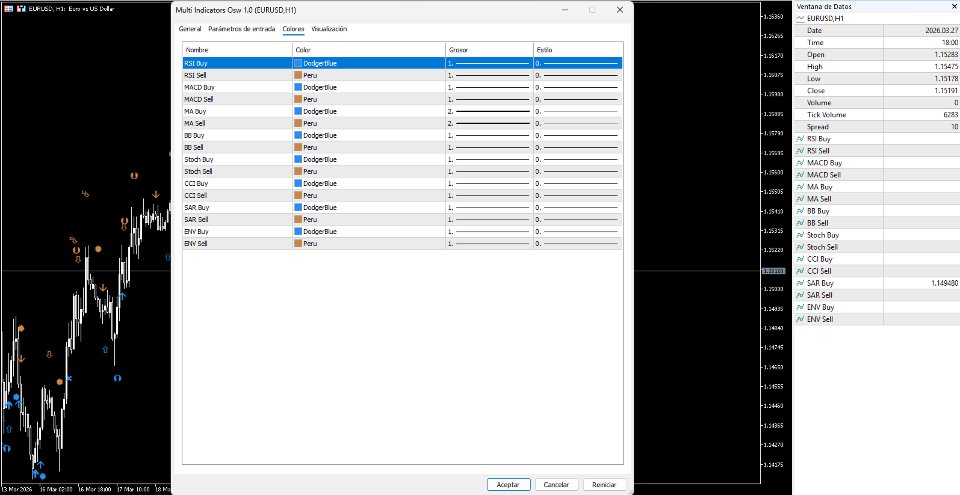Screen dimensions: 960x495
Task: Click the Cancelar button
Action: point(556,484)
